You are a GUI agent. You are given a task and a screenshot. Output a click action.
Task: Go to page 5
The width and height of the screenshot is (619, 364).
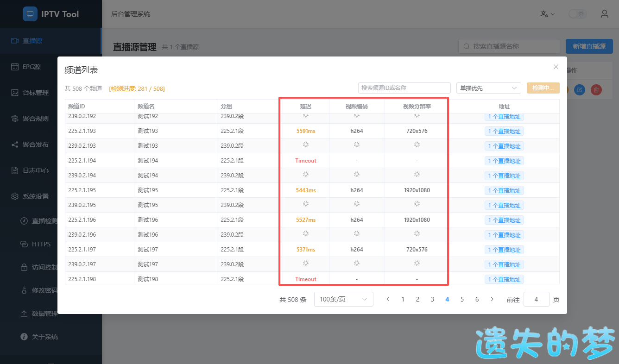462,299
